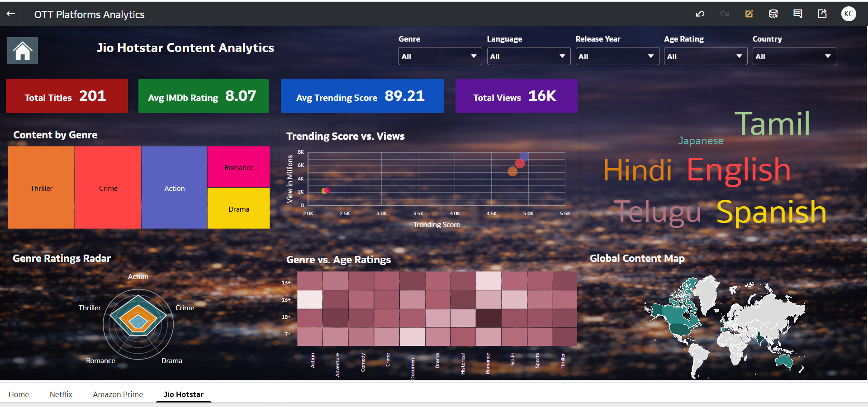The width and height of the screenshot is (868, 407).
Task: Click the Adventure heatmap column label
Action: 337,365
